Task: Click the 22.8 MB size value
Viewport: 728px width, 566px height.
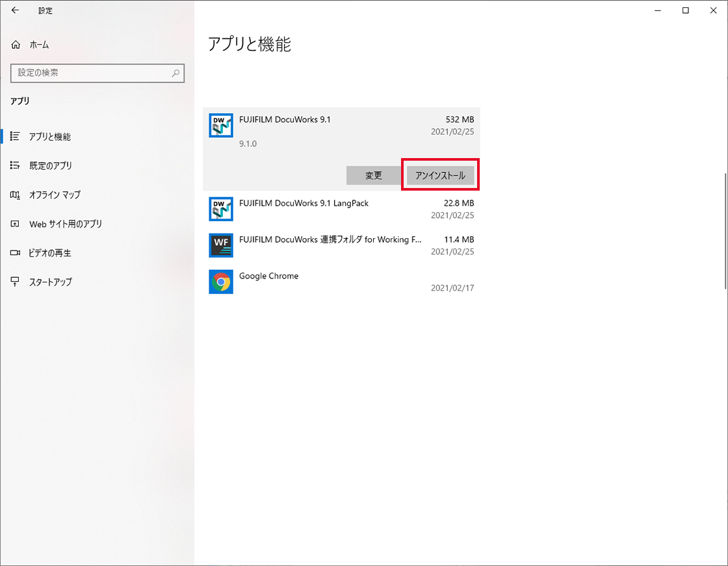Action: pos(459,203)
